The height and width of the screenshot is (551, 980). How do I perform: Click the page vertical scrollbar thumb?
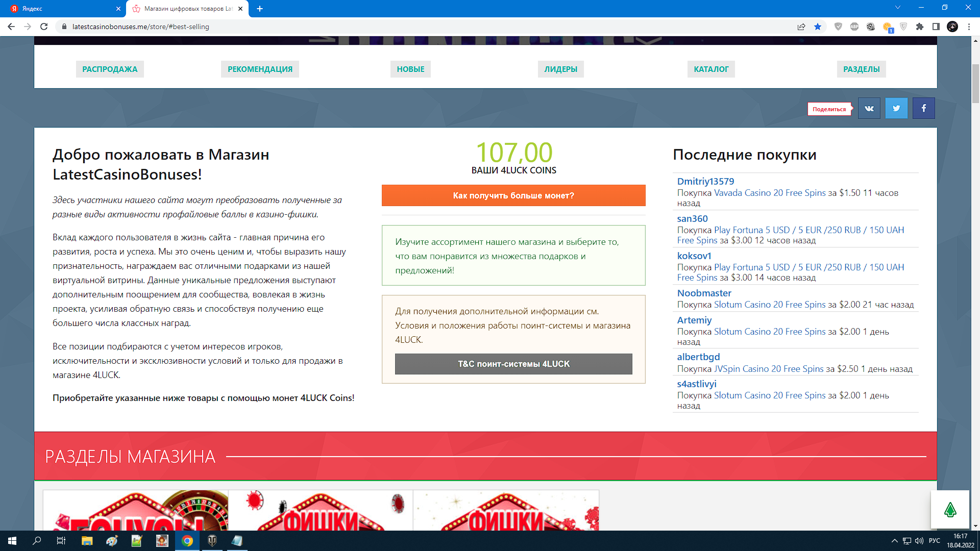click(975, 84)
